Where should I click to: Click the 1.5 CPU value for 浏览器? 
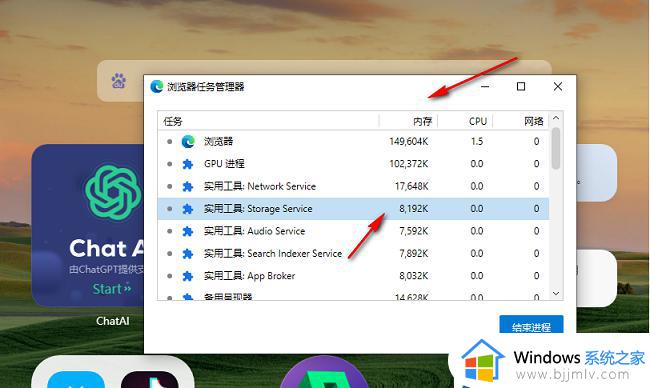[477, 142]
